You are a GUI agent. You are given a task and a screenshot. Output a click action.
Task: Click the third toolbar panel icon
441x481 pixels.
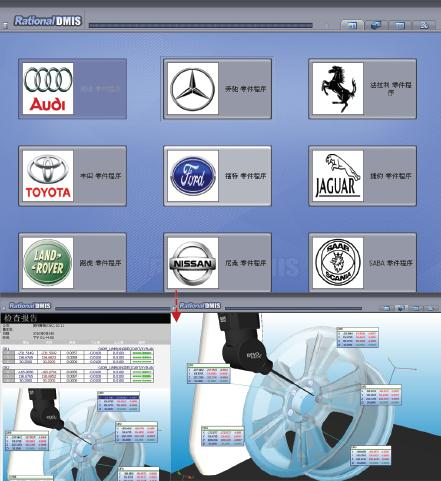(x=400, y=25)
